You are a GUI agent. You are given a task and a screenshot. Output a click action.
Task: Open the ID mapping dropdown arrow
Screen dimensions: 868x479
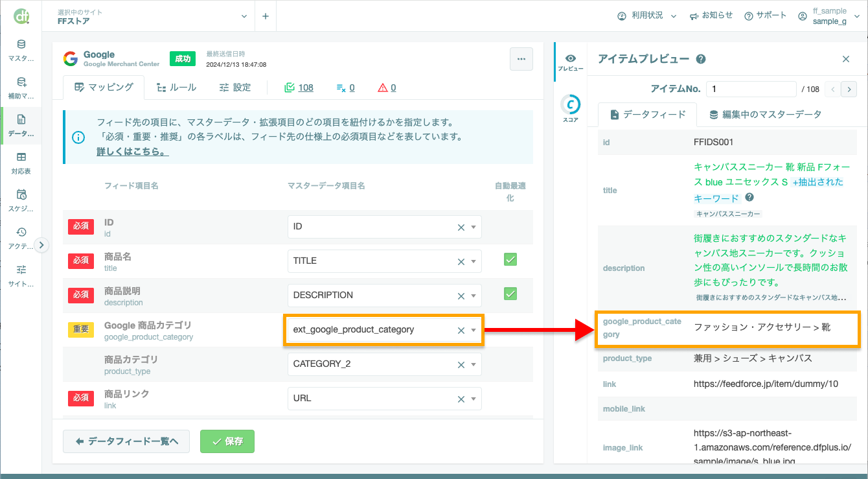point(474,227)
